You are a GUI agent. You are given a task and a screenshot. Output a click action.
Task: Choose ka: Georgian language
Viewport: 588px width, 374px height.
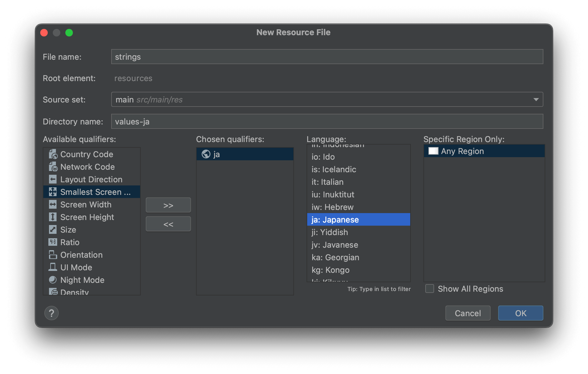pos(359,257)
